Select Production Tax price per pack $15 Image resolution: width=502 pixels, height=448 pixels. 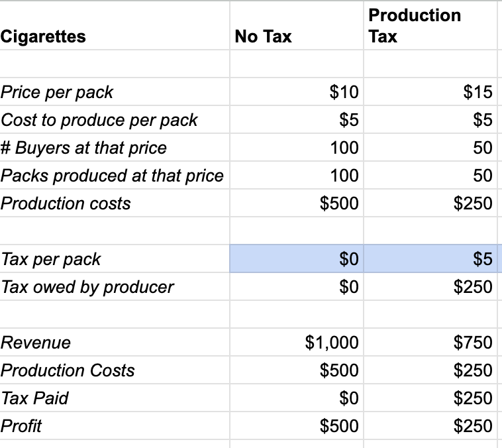[x=430, y=91]
